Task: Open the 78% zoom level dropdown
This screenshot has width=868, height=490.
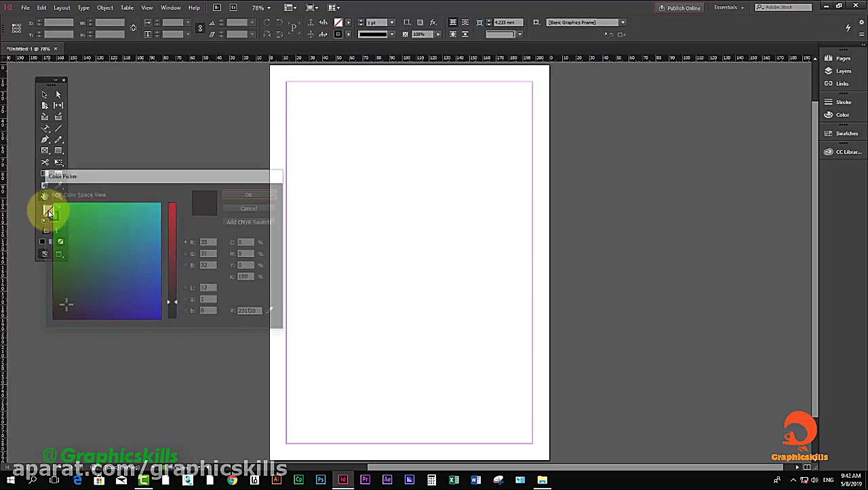Action: pyautogui.click(x=261, y=7)
